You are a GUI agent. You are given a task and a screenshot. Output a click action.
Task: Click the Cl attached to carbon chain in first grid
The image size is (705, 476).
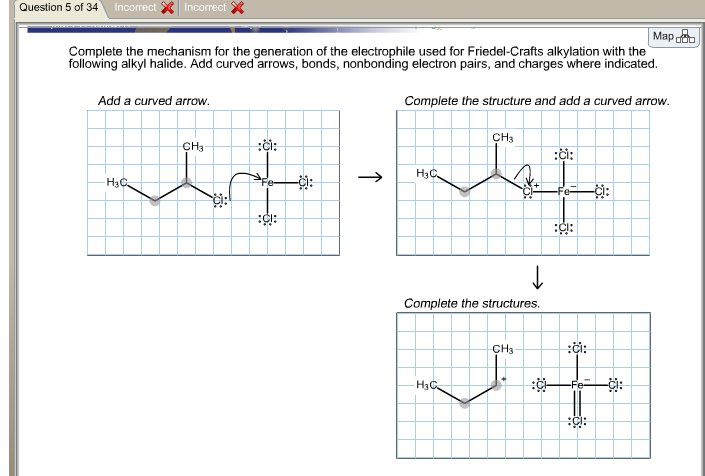pyautogui.click(x=219, y=200)
